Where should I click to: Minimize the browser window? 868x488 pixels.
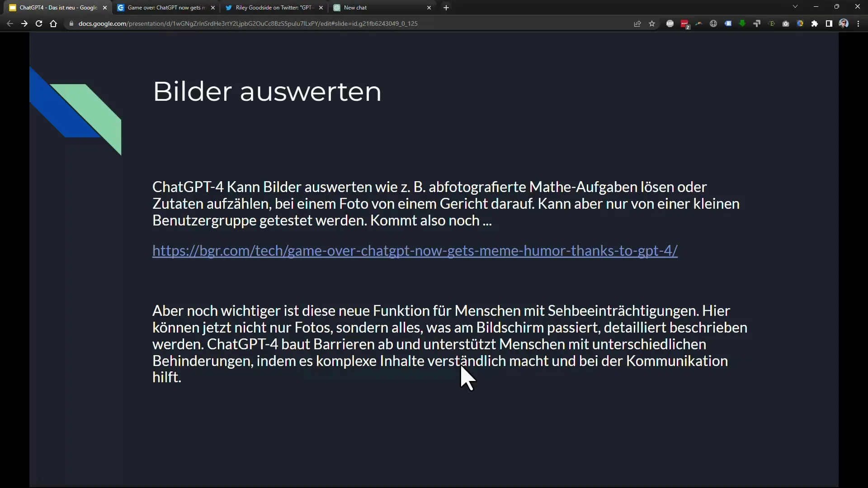[x=816, y=7]
